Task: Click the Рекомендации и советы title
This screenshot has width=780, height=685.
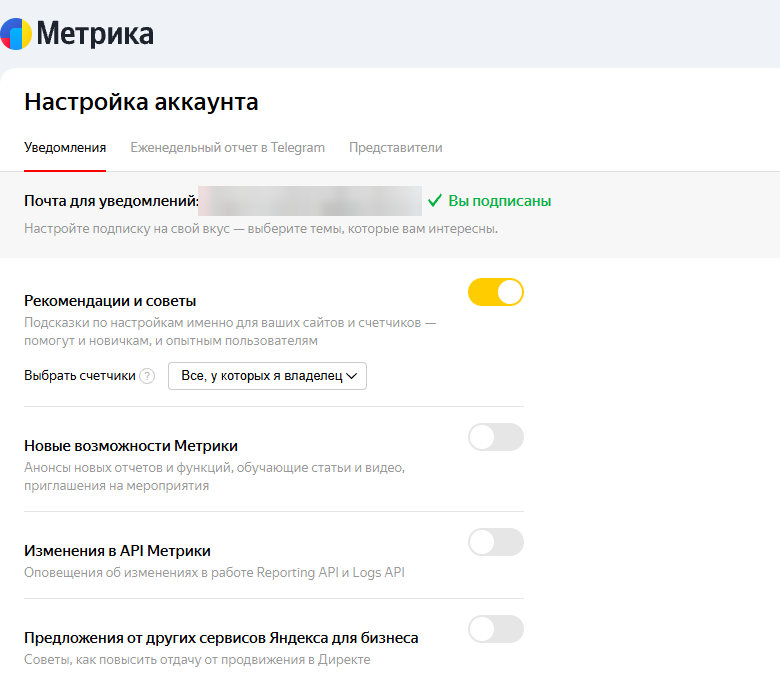Action: point(110,300)
